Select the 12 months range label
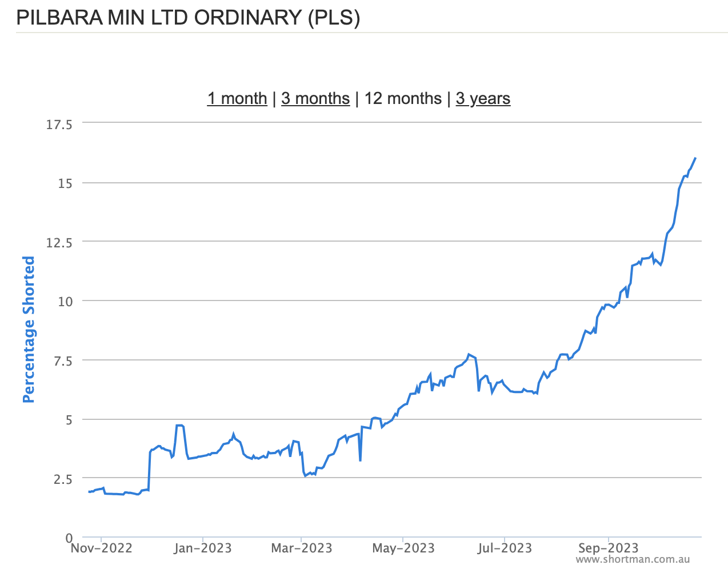 point(403,99)
